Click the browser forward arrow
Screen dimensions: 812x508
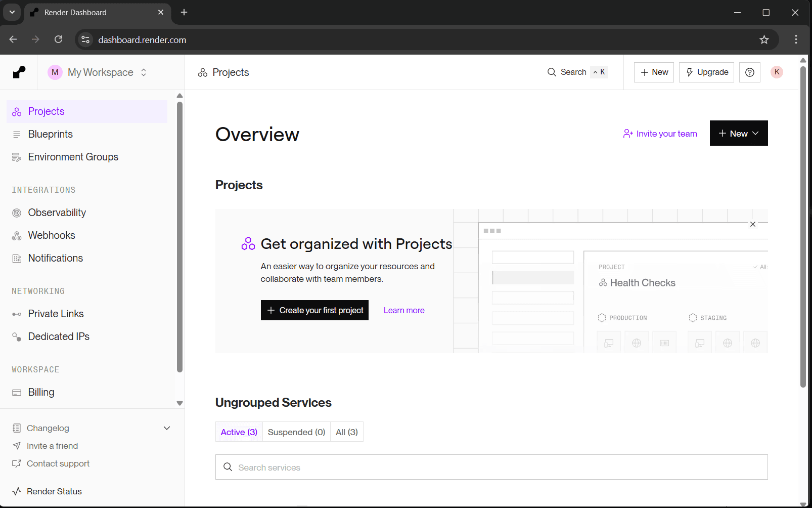tap(35, 39)
